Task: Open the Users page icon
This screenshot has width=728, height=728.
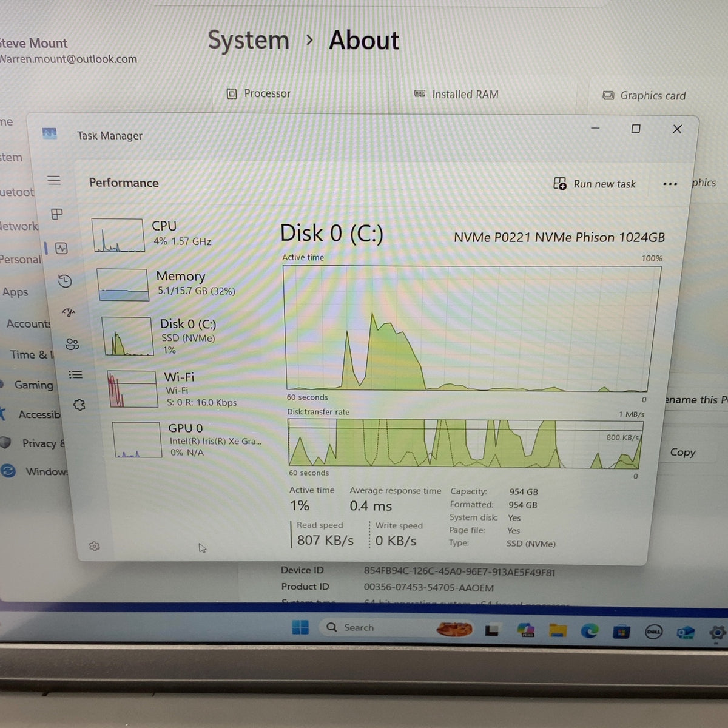Action: tap(72, 344)
